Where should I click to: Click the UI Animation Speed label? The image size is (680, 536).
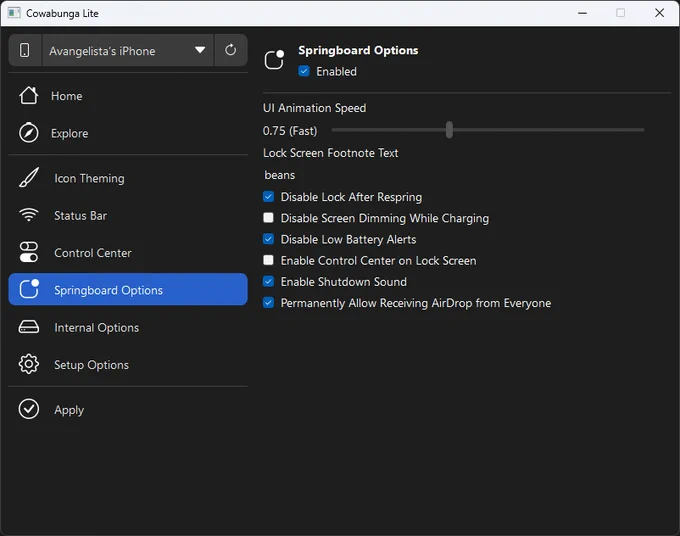[x=314, y=108]
